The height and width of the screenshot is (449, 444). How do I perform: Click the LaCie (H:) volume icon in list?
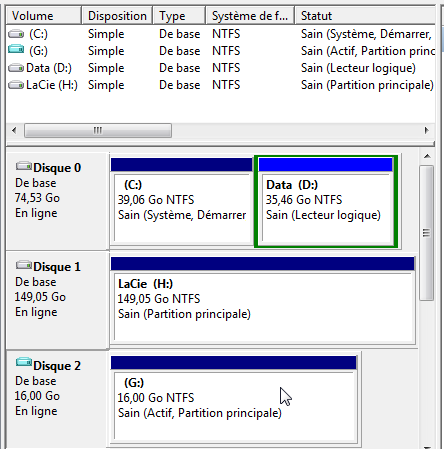pyautogui.click(x=16, y=85)
